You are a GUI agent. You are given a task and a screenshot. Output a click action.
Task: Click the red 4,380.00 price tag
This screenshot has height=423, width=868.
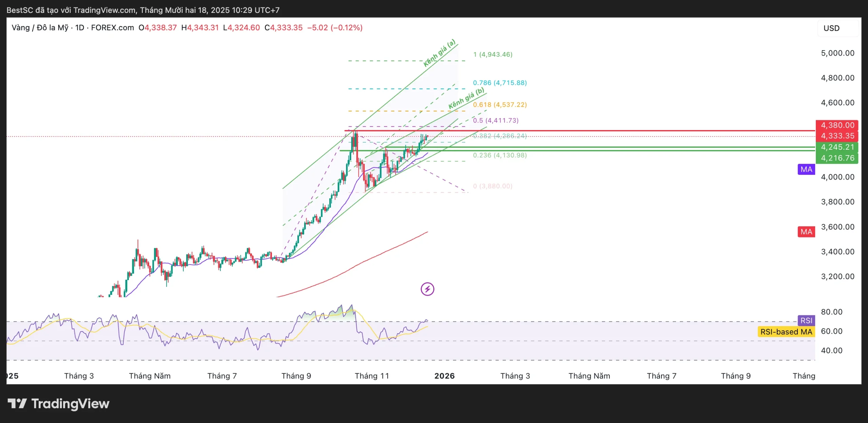[837, 125]
